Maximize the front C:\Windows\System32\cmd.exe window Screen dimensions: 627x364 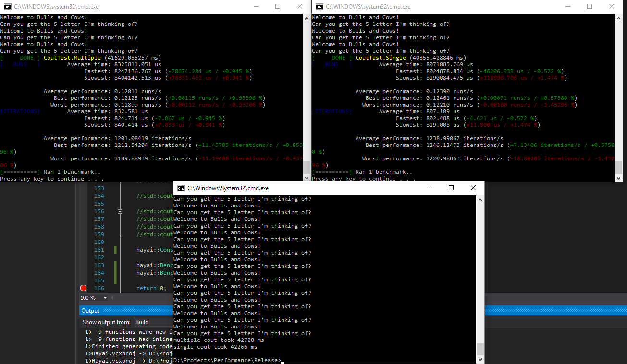(x=451, y=188)
